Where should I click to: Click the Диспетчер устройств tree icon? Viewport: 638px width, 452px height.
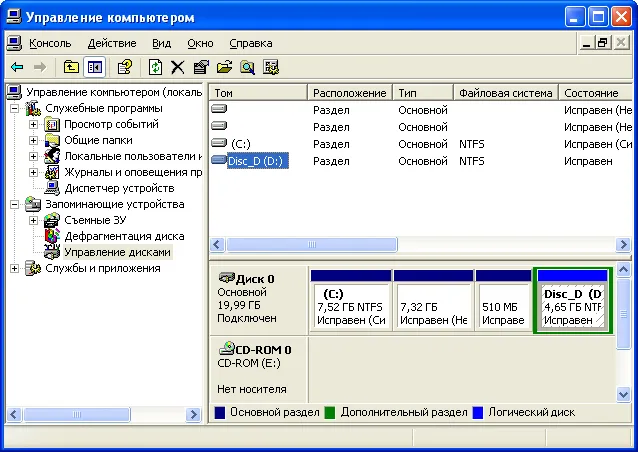(52, 188)
